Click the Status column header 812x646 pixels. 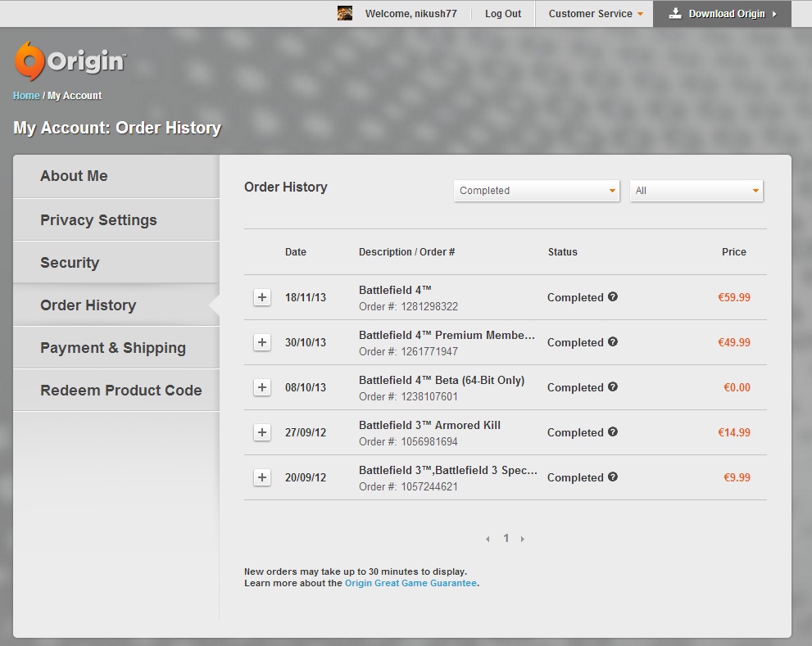click(562, 252)
